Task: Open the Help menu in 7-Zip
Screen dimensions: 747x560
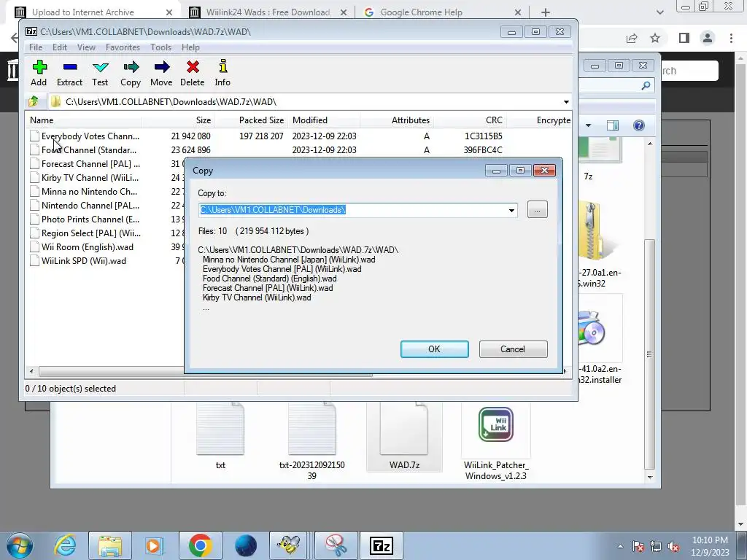Action: (x=190, y=47)
